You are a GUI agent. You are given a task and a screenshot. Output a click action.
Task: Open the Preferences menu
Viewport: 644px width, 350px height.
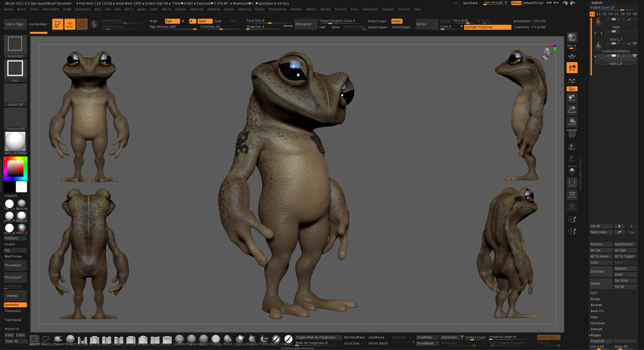coord(277,9)
